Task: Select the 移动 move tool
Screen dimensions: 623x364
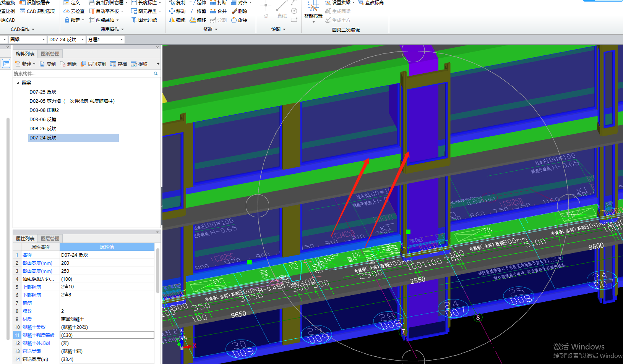Action: [x=177, y=11]
